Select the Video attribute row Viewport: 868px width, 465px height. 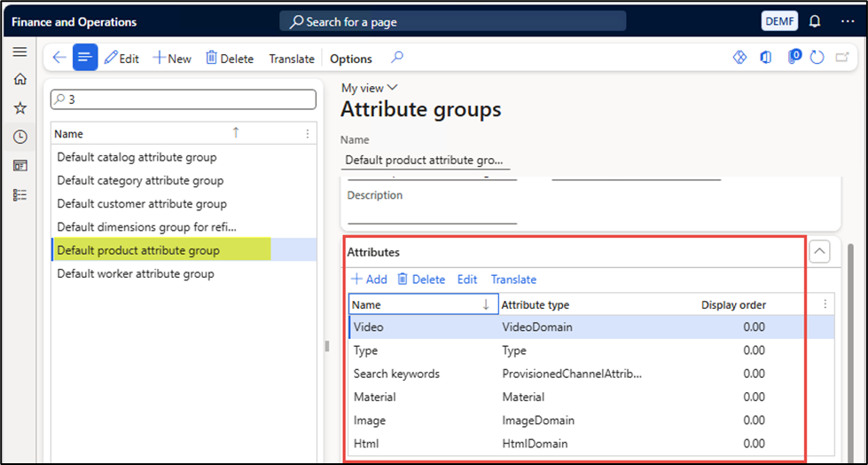click(591, 327)
